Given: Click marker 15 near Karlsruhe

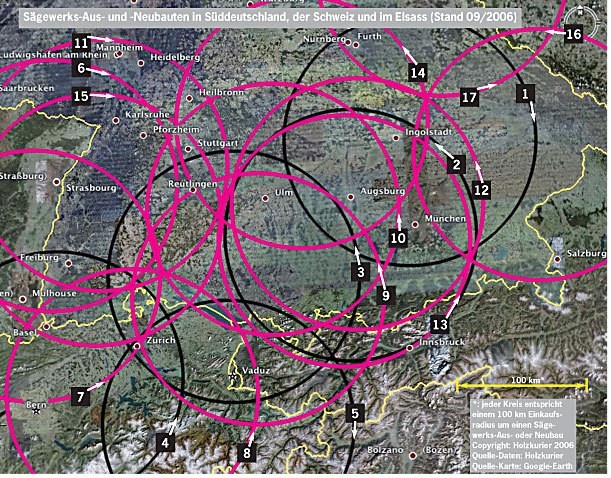Looking at the screenshot, I should coord(81,96).
